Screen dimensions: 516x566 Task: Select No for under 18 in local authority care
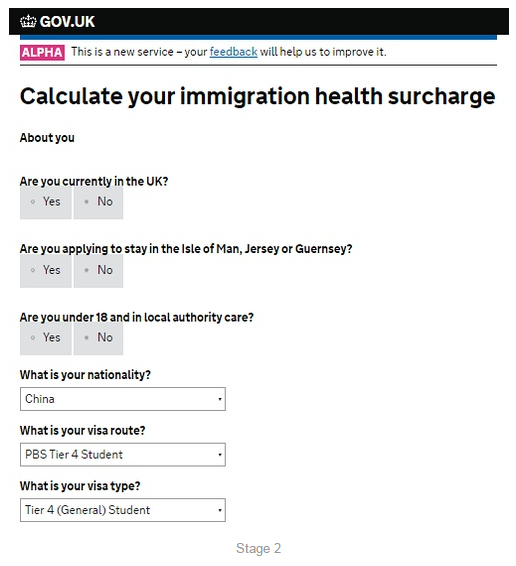coord(98,338)
